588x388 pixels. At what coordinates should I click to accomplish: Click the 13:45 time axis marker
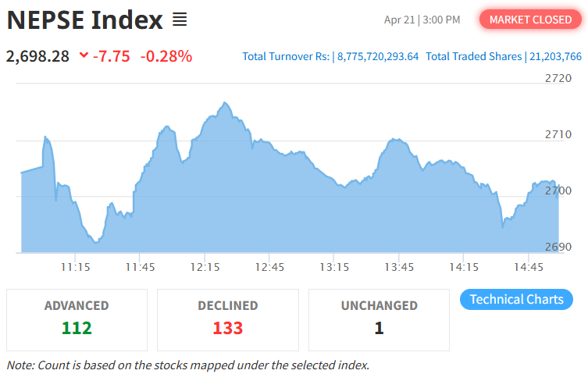[x=399, y=267]
